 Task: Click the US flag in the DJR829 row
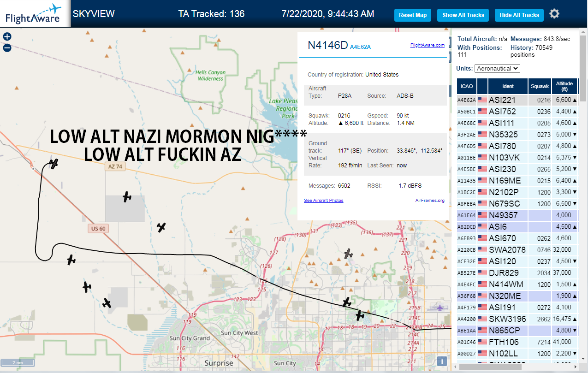(x=482, y=272)
